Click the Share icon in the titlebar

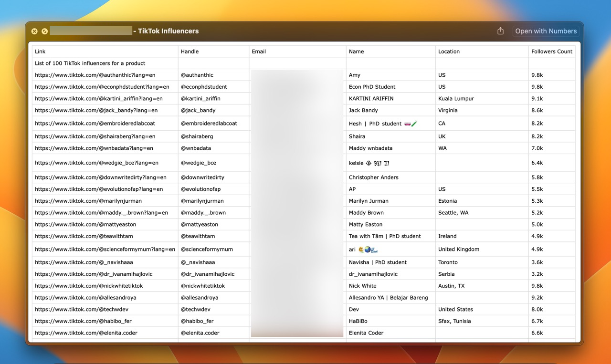pos(500,31)
